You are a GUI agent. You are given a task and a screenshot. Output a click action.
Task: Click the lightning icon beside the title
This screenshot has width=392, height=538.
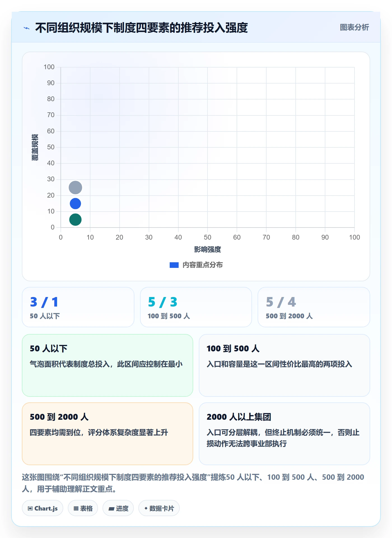click(x=27, y=28)
